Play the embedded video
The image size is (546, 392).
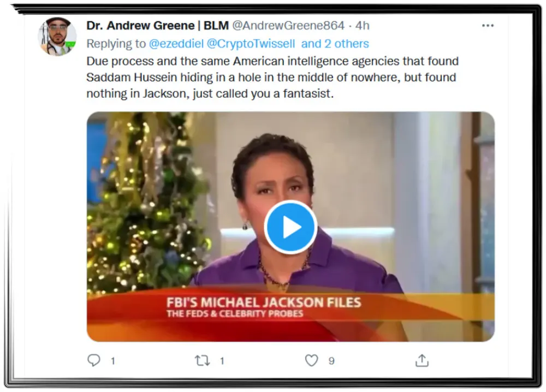pyautogui.click(x=290, y=227)
